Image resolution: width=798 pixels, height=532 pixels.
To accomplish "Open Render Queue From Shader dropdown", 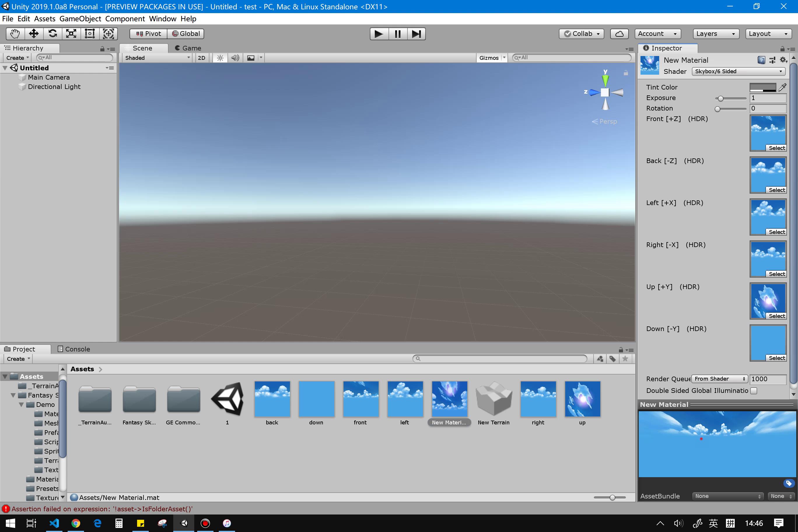I will (719, 379).
